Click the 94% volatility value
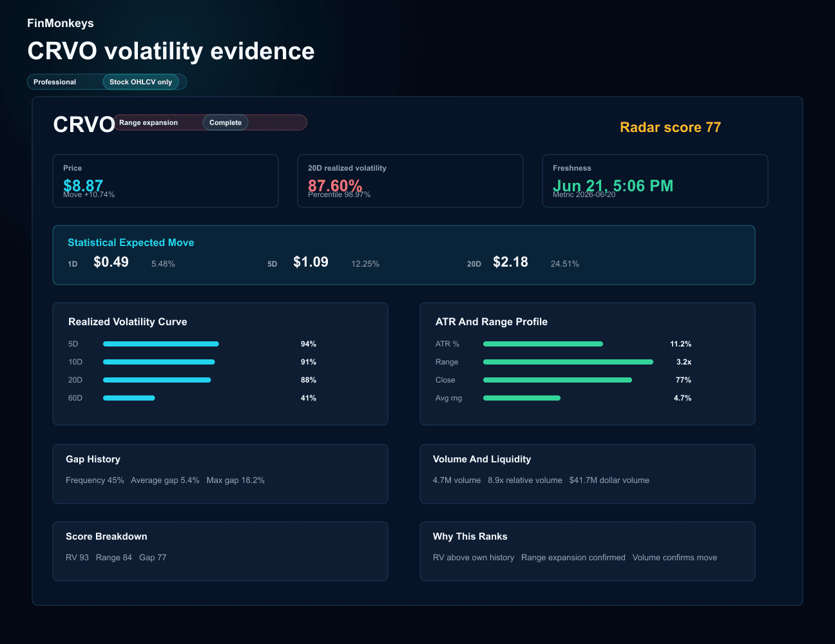Image resolution: width=835 pixels, height=644 pixels. pyautogui.click(x=309, y=344)
